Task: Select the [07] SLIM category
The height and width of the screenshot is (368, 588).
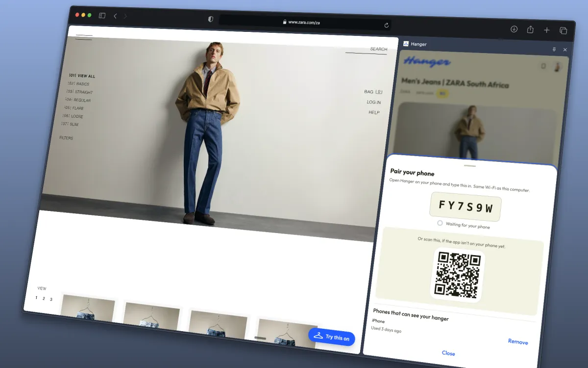Action: tap(70, 124)
